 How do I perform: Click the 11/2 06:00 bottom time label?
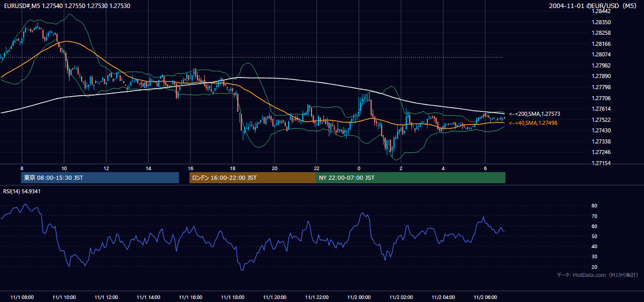[485, 297]
